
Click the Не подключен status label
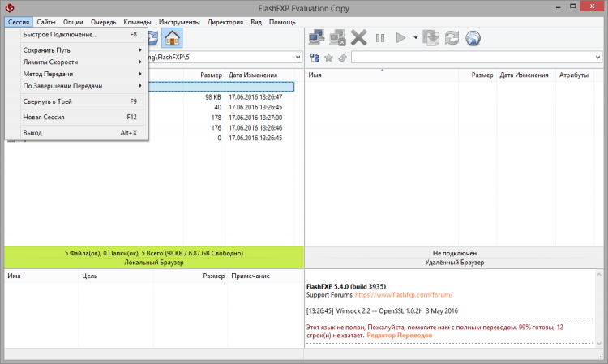455,253
